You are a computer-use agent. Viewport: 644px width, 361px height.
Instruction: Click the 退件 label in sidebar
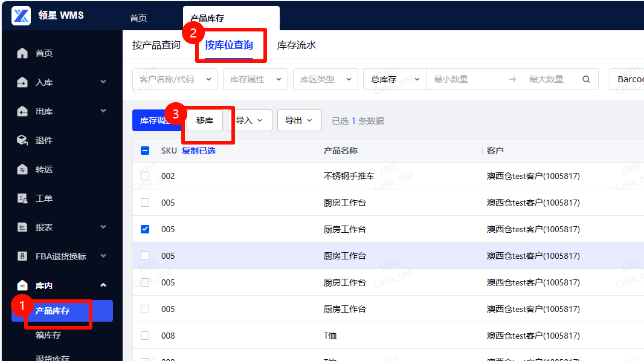click(44, 140)
